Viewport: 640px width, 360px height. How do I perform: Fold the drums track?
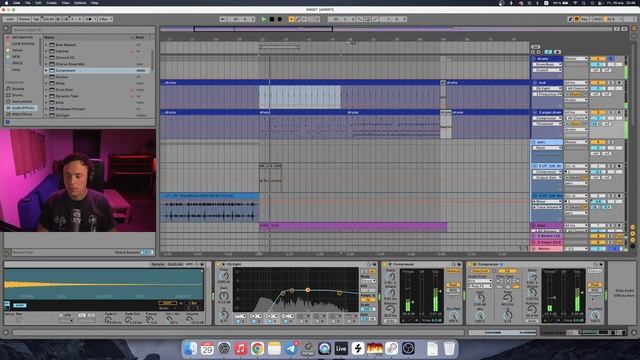(x=534, y=59)
